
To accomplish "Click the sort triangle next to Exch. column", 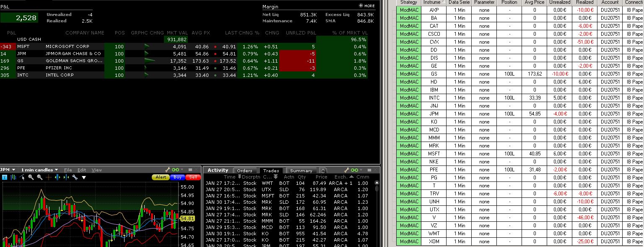I will pyautogui.click(x=351, y=177).
